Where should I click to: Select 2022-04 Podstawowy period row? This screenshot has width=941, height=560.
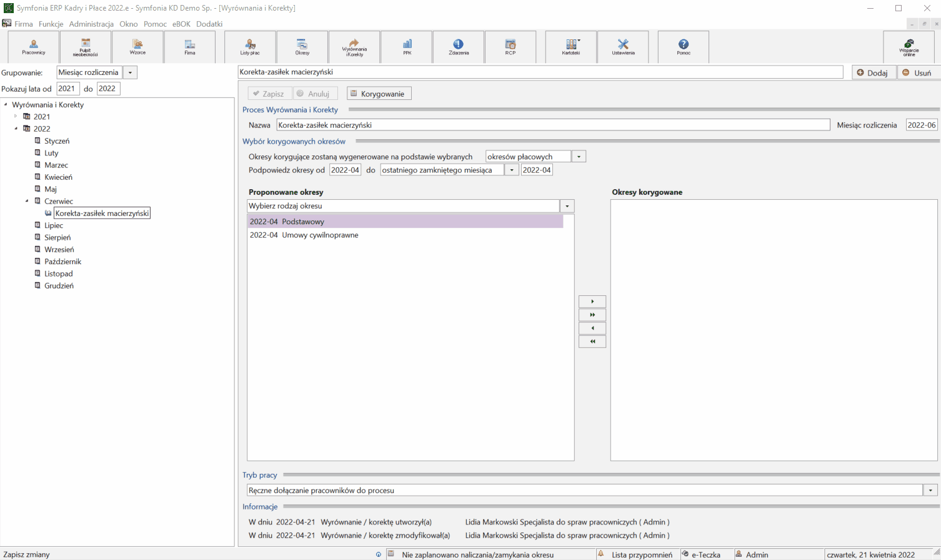click(x=406, y=222)
